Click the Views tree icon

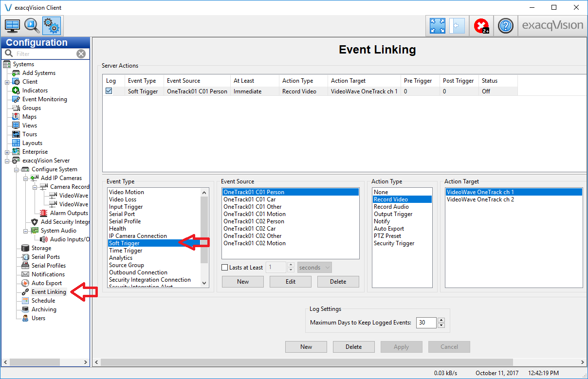17,126
